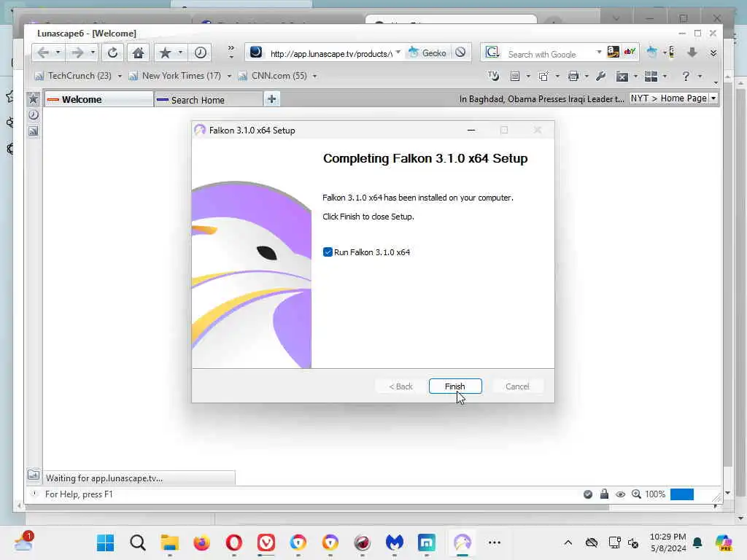Expand favorites star dropdown arrow
The width and height of the screenshot is (747, 560).
[181, 52]
